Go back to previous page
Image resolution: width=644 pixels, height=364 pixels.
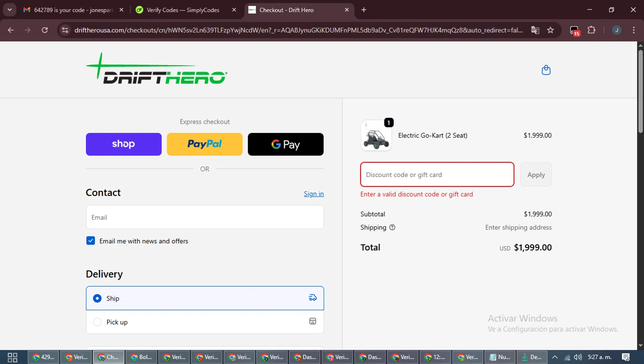[x=11, y=30]
